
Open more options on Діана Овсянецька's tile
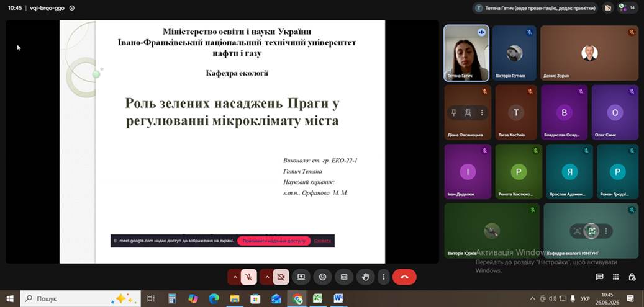click(482, 112)
